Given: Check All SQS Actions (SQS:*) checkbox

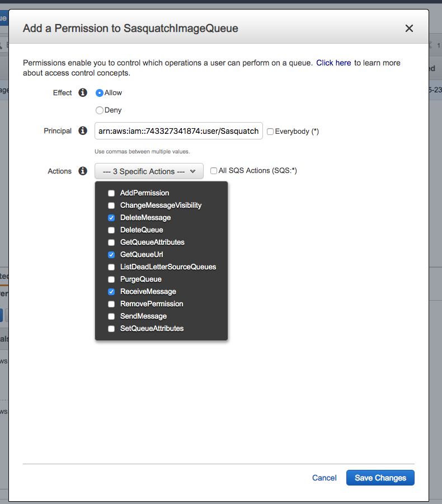Looking at the screenshot, I should pyautogui.click(x=214, y=171).
